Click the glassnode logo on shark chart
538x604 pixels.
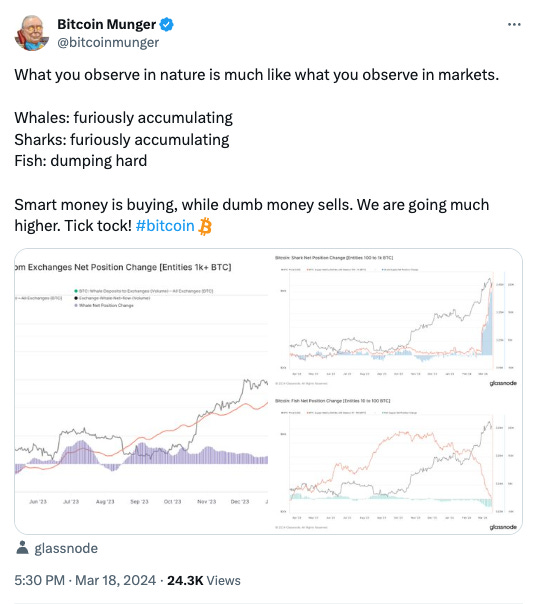pyautogui.click(x=503, y=383)
